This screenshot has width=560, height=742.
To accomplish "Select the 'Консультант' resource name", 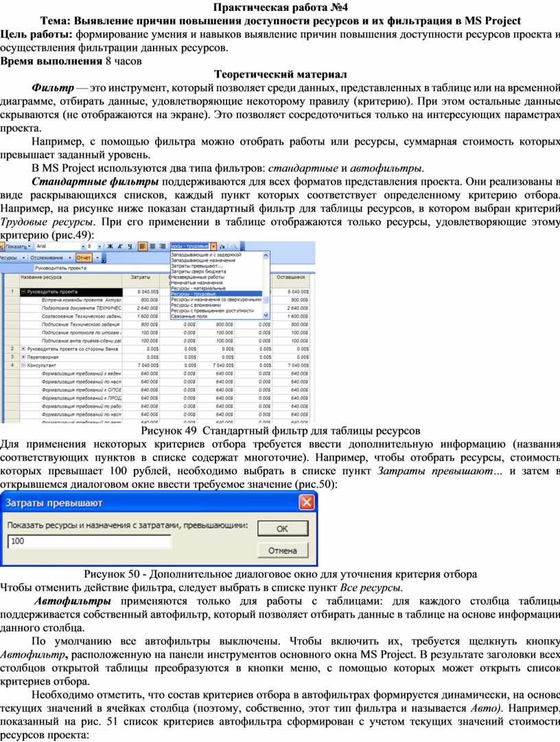I will click(x=42, y=365).
